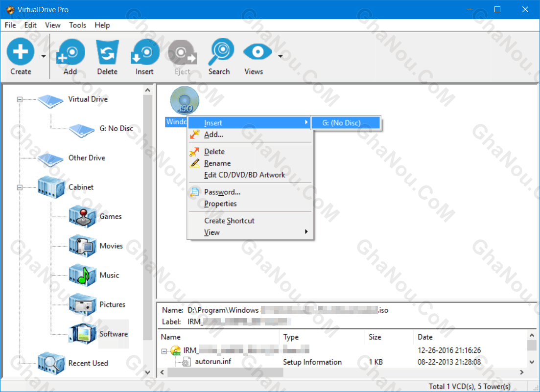Open the View menu in menu bar
This screenshot has height=392, width=540.
[x=53, y=25]
